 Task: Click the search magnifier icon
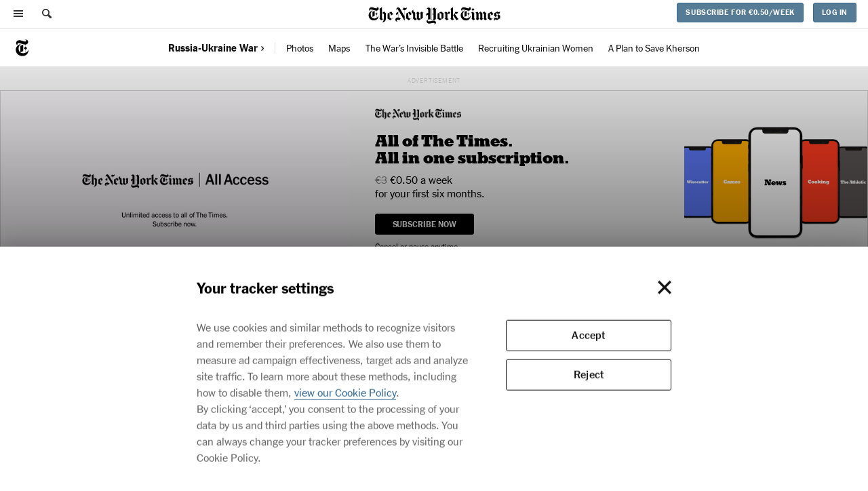47,14
